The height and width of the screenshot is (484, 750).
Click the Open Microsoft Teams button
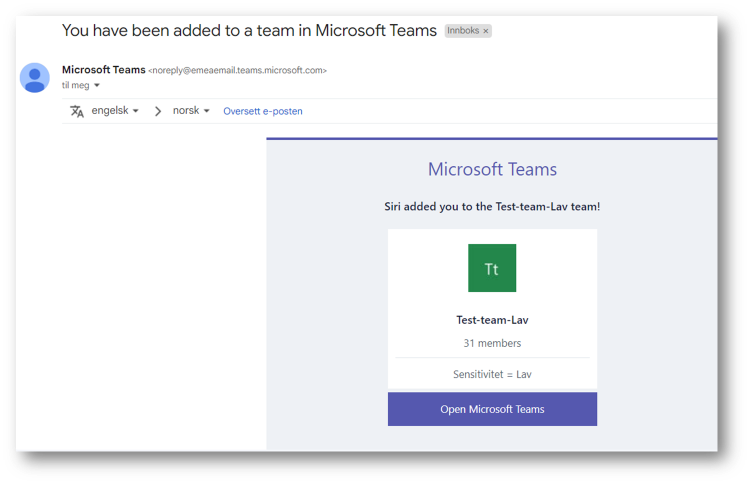pyautogui.click(x=492, y=409)
